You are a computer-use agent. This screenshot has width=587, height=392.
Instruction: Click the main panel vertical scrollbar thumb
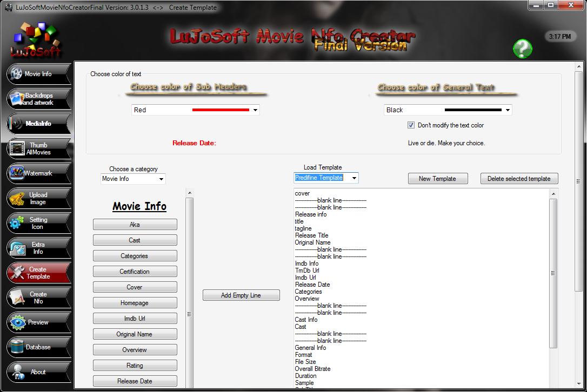pos(578,181)
